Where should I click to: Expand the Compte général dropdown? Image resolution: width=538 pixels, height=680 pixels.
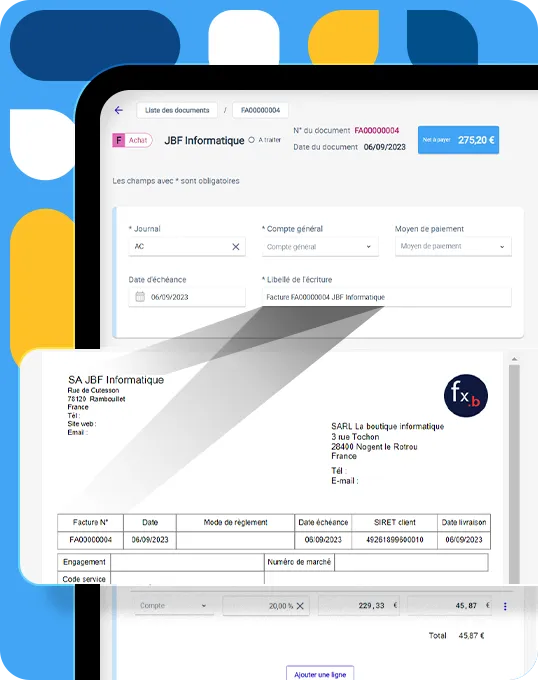pyautogui.click(x=320, y=247)
